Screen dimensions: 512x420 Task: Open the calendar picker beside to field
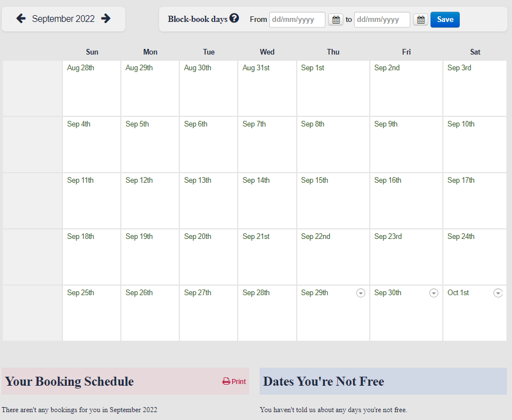point(420,19)
